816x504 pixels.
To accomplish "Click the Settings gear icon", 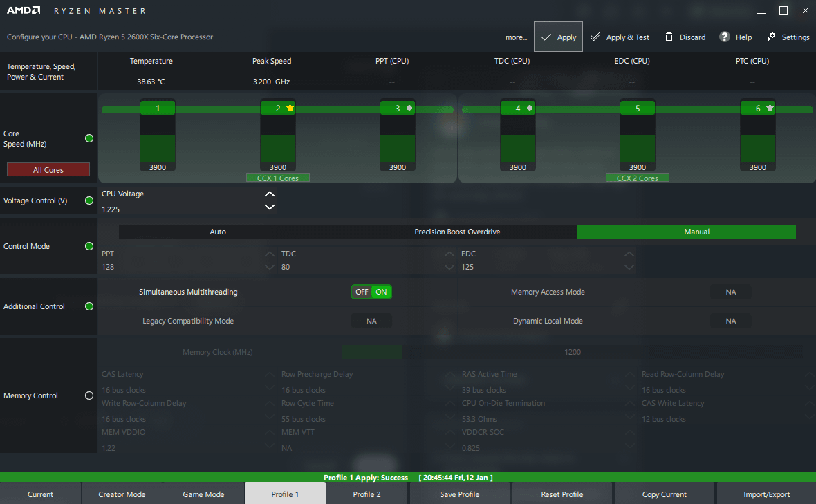I will click(x=771, y=37).
